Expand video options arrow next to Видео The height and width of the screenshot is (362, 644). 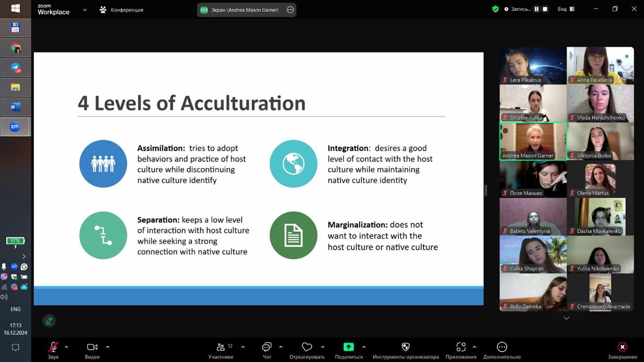[108, 347]
